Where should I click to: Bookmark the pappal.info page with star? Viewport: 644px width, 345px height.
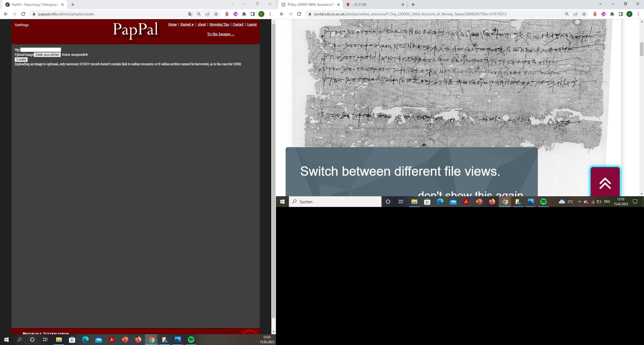click(x=216, y=14)
